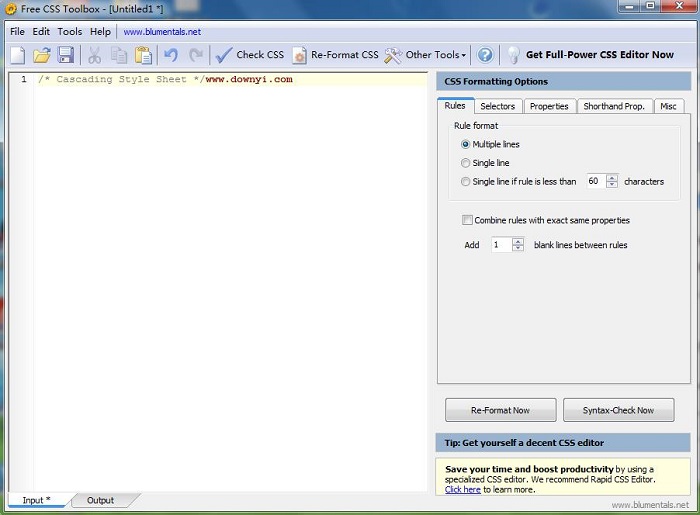Click the Paste clipboard icon
Image resolution: width=700 pixels, height=515 pixels.
coord(143,55)
